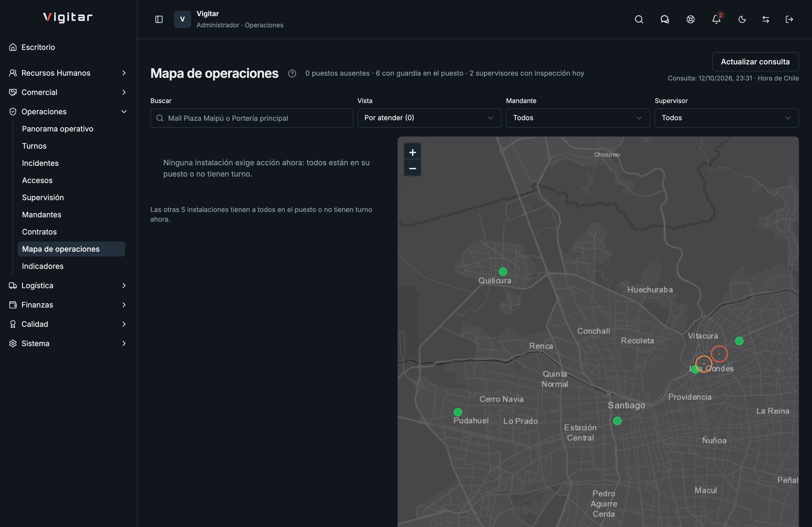Viewport: 812px width, 527px height.
Task: Expand Recursos Humanos menu
Action: [x=68, y=73]
